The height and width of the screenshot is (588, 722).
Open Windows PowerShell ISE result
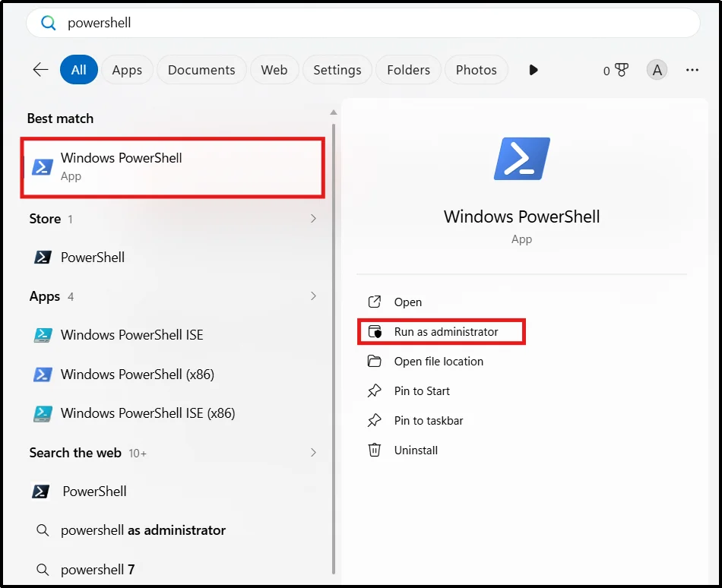pyautogui.click(x=173, y=335)
